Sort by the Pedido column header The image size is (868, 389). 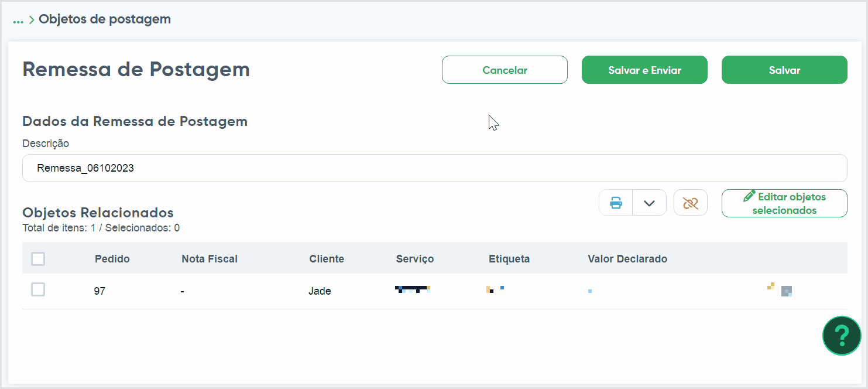112,259
